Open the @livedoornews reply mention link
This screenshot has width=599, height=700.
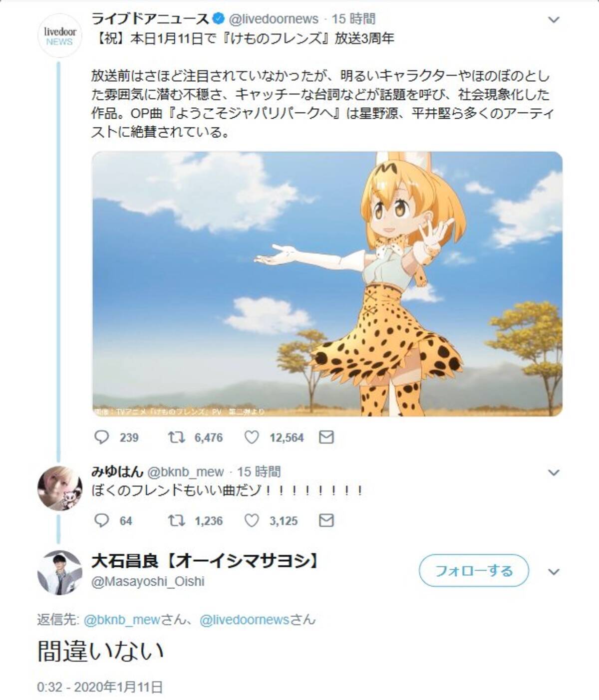244,620
